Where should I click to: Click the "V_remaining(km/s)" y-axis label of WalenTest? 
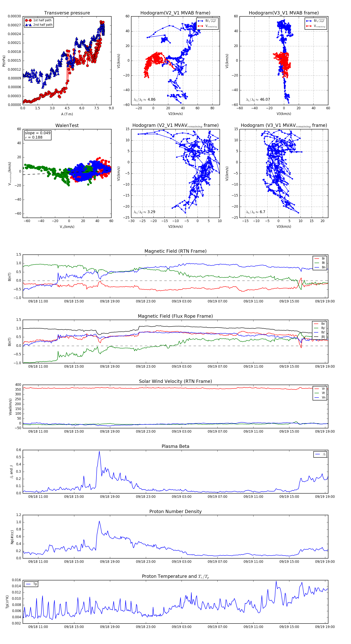10,173
